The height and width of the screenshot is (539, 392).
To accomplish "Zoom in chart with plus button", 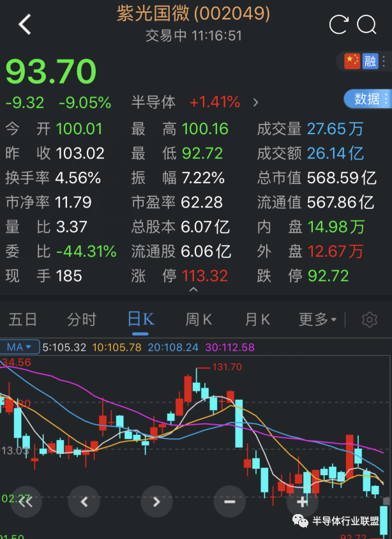I will [x=303, y=502].
